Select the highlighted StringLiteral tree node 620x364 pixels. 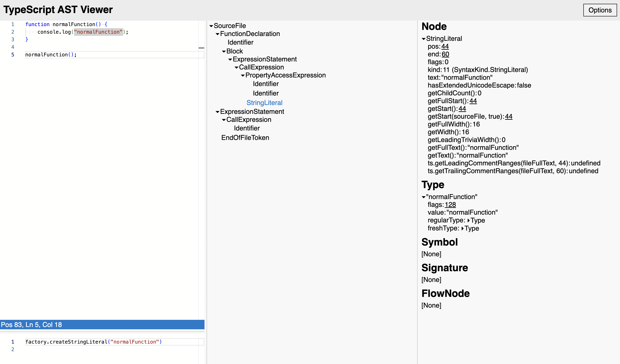click(x=265, y=103)
